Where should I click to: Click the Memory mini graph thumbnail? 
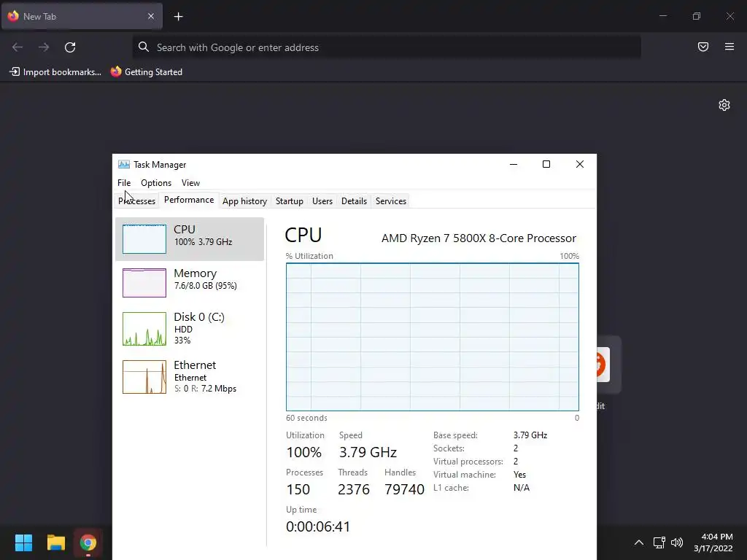144,283
